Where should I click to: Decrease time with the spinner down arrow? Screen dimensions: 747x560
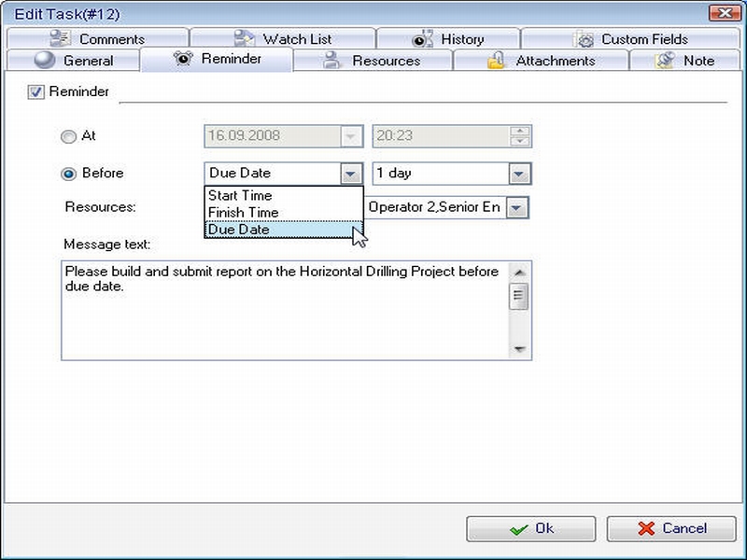(520, 142)
